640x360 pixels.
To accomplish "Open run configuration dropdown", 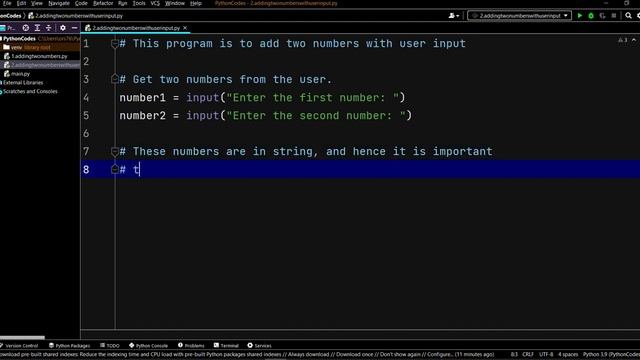I will pos(519,16).
